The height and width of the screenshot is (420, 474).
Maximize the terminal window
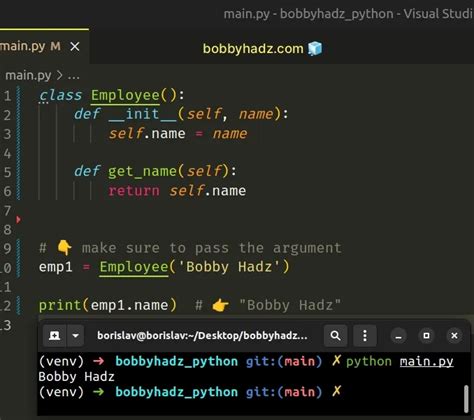point(426,336)
